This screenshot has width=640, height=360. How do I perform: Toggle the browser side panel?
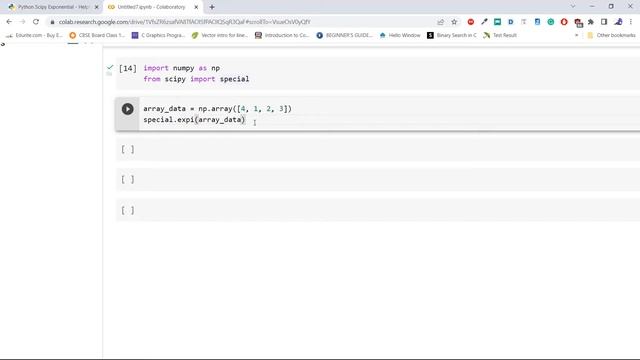tap(604, 22)
